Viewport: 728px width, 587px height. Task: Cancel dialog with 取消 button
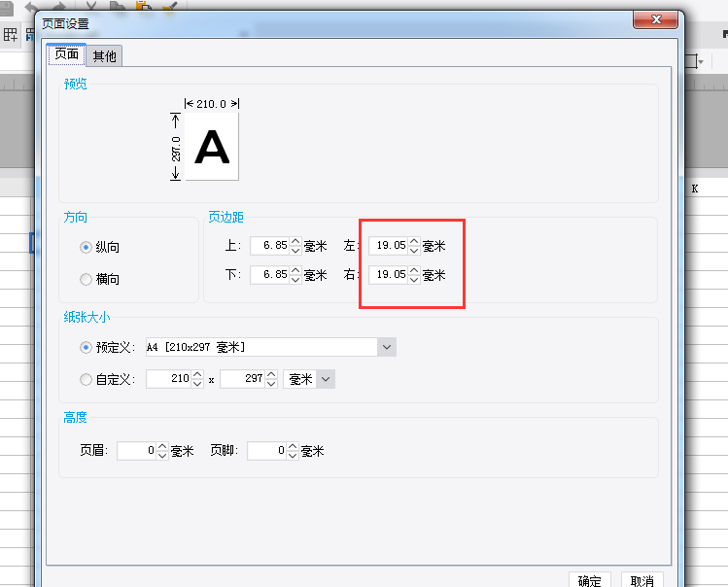[642, 580]
